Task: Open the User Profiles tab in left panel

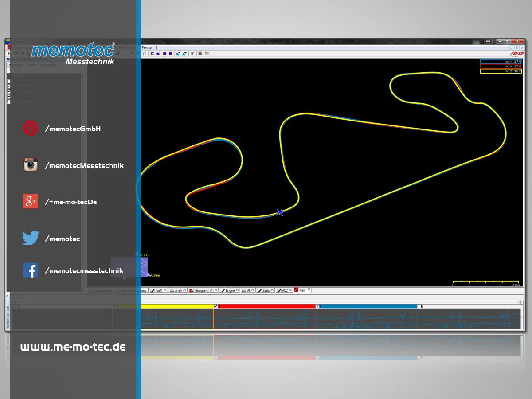Action: (x=48, y=65)
